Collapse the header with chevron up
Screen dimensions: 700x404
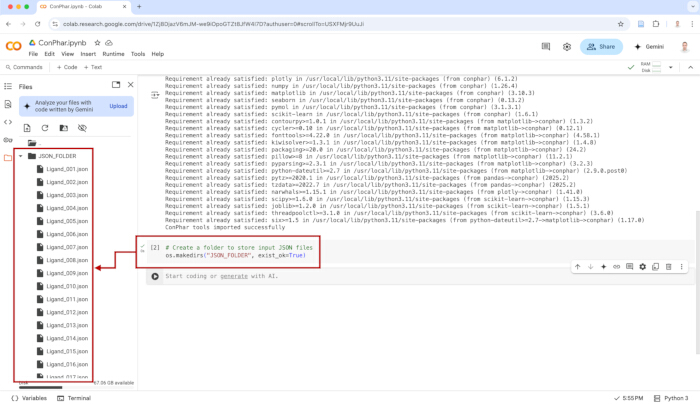[690, 67]
